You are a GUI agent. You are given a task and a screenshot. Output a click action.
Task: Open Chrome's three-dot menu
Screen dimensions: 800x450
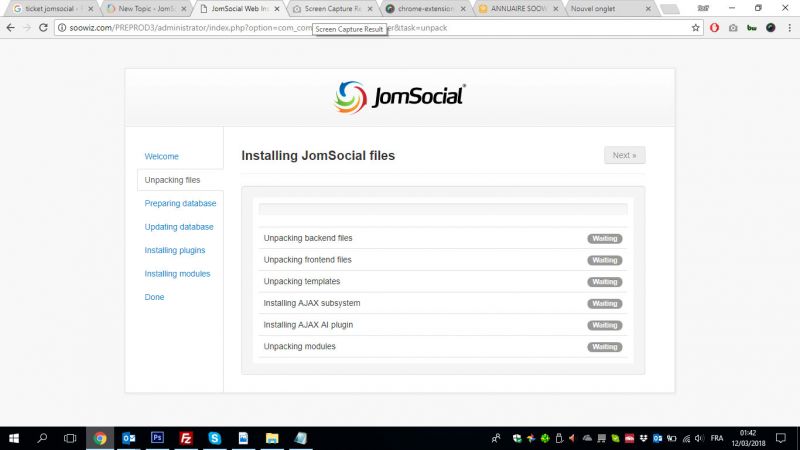tap(789, 28)
